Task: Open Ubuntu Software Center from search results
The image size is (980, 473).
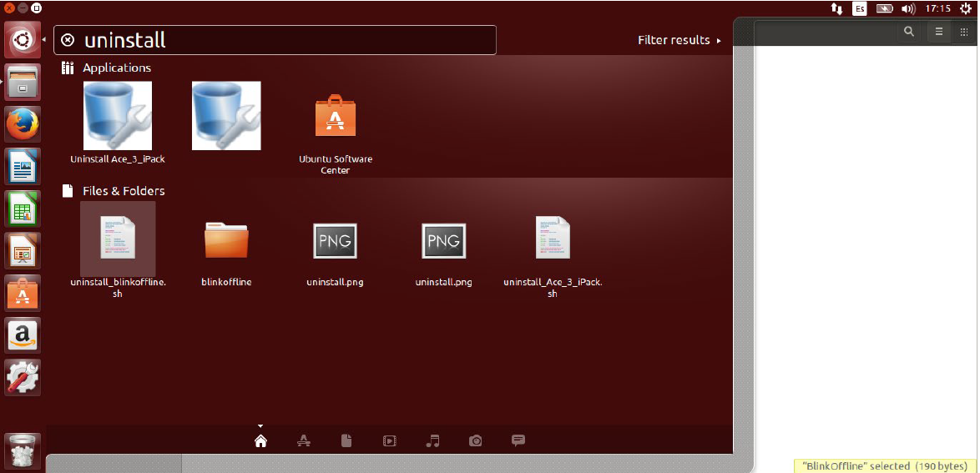Action: point(335,116)
